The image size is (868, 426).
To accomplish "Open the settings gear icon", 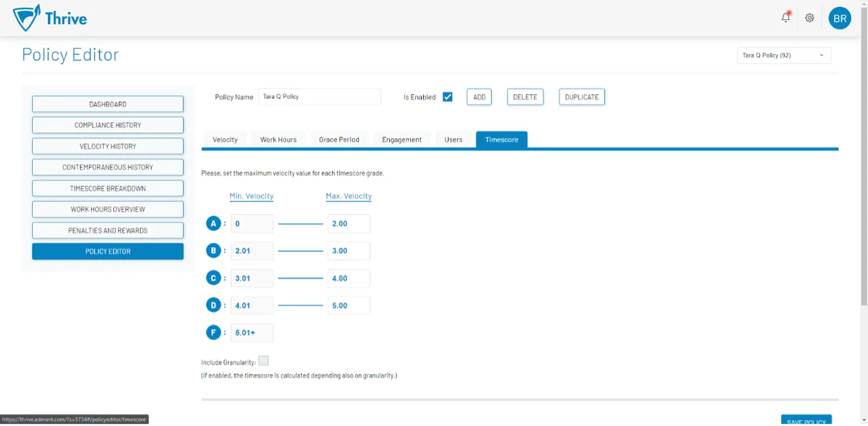I will tap(809, 18).
